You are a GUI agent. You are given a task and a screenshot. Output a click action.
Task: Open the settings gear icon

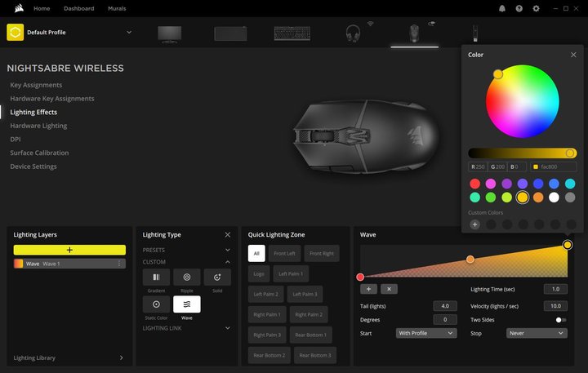[536, 8]
